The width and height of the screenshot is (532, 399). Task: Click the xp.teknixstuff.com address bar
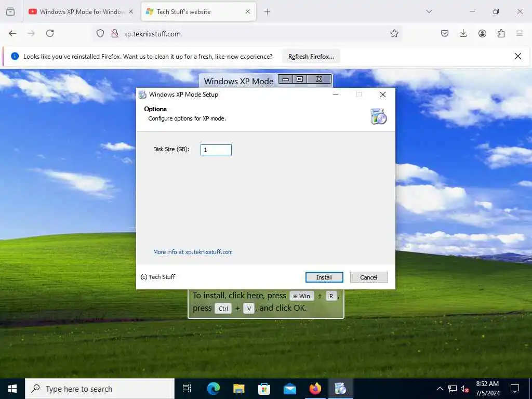[x=248, y=34]
